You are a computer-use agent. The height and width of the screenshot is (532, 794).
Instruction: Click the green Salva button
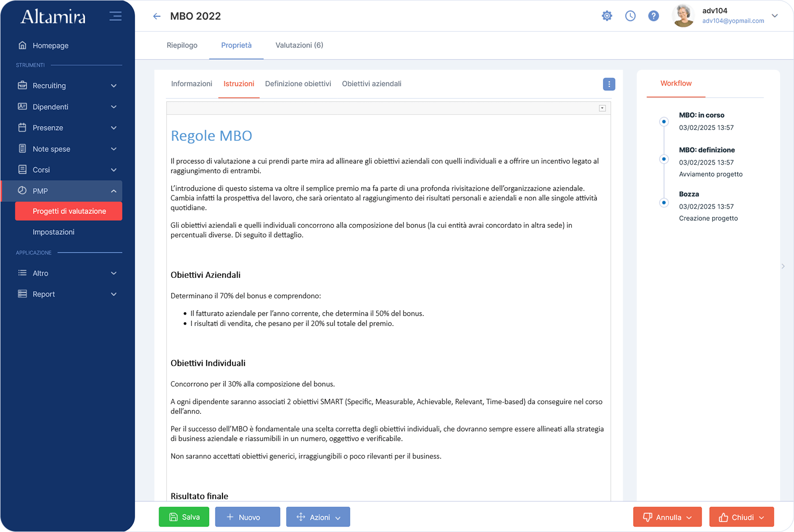[x=184, y=517]
